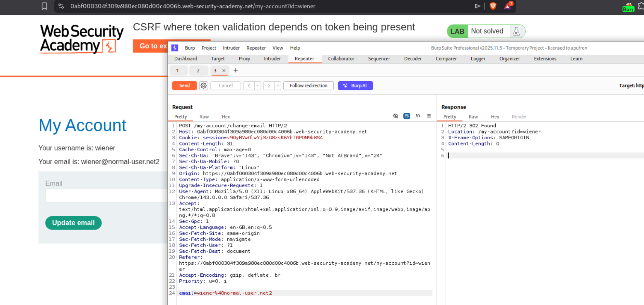Toggle line wrap in request editor
Viewport: 644px width, 305px height.
click(406, 116)
